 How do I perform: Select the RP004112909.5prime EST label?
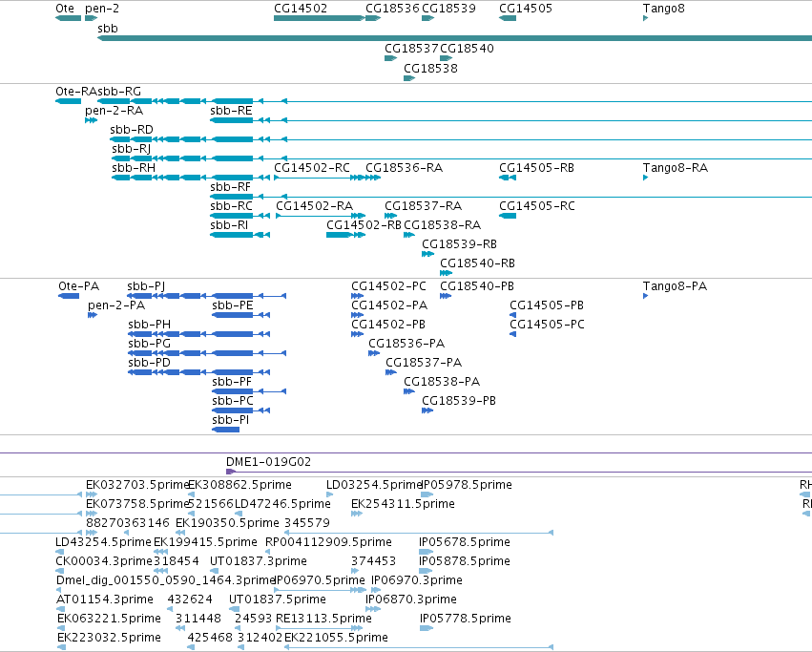tap(328, 543)
